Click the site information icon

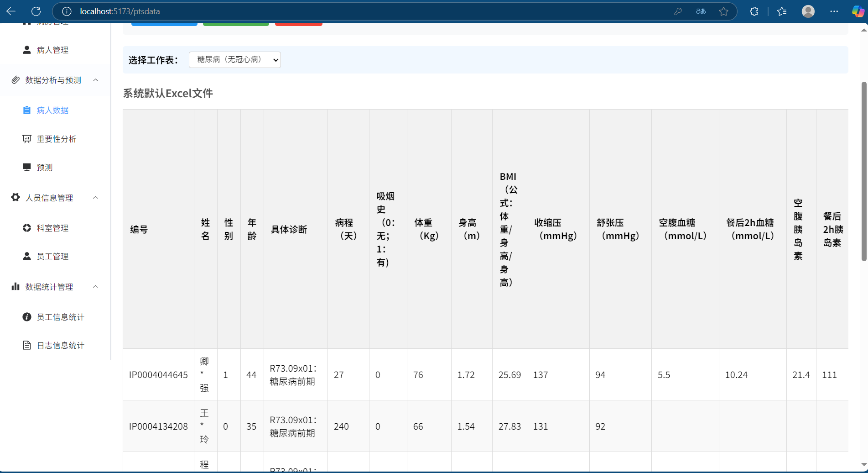click(67, 11)
